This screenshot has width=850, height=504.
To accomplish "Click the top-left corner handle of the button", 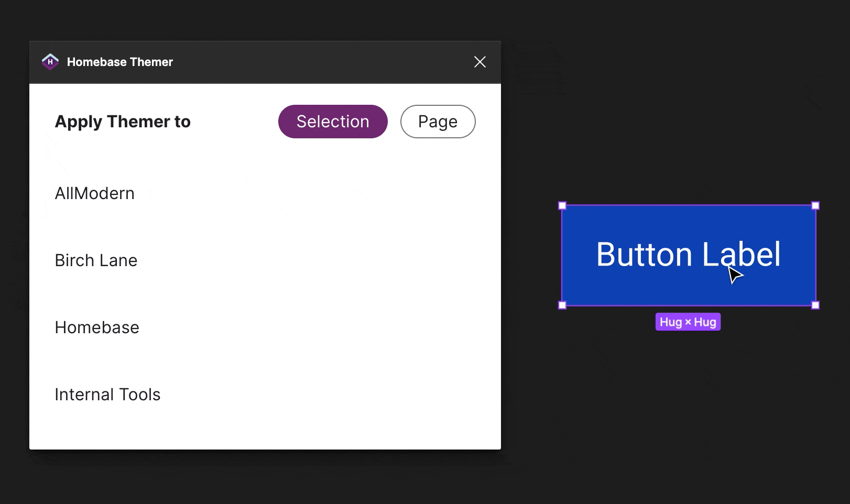I will pos(562,205).
